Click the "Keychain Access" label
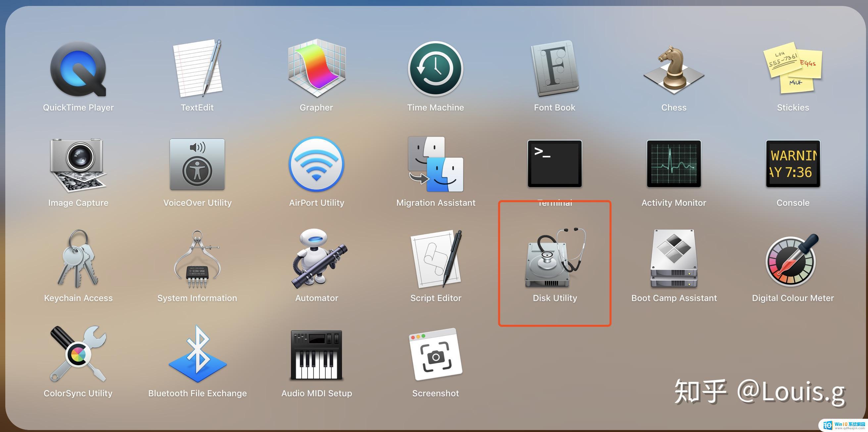This screenshot has width=868, height=432. (x=78, y=298)
